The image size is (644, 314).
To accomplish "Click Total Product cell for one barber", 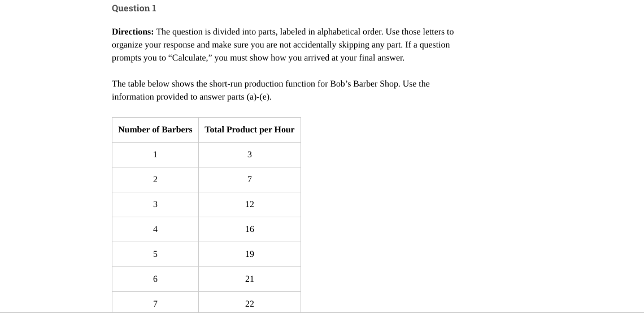I will point(249,154).
